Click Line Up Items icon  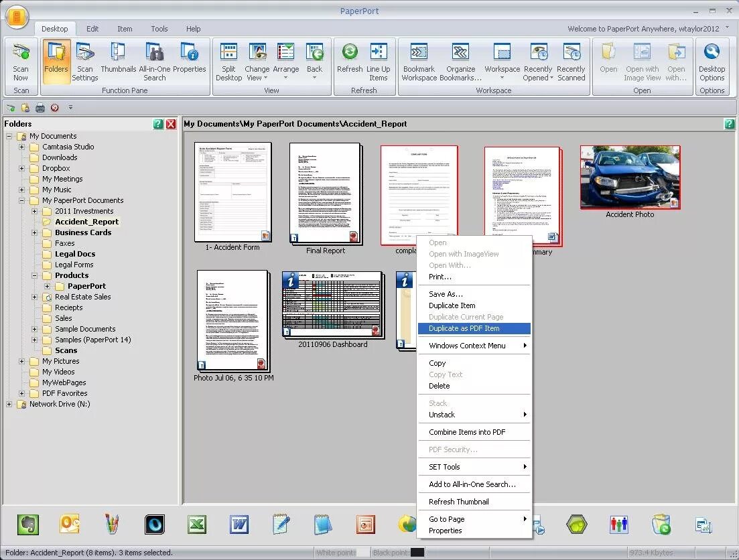click(x=378, y=62)
